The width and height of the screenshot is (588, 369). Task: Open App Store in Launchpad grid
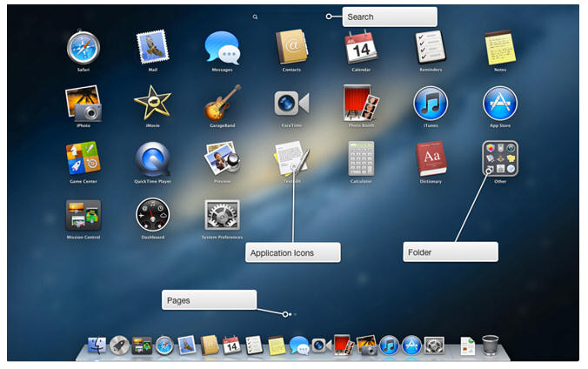tap(500, 104)
